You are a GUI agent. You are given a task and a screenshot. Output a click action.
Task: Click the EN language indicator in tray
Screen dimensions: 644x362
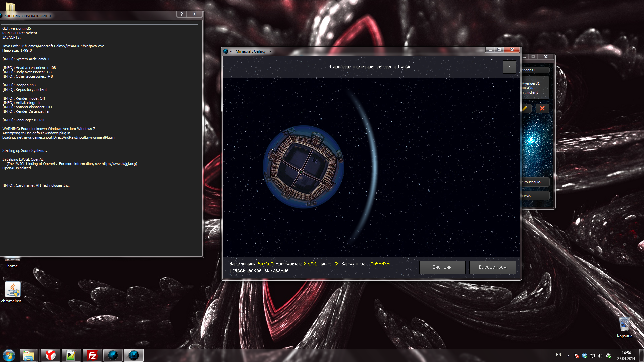558,355
